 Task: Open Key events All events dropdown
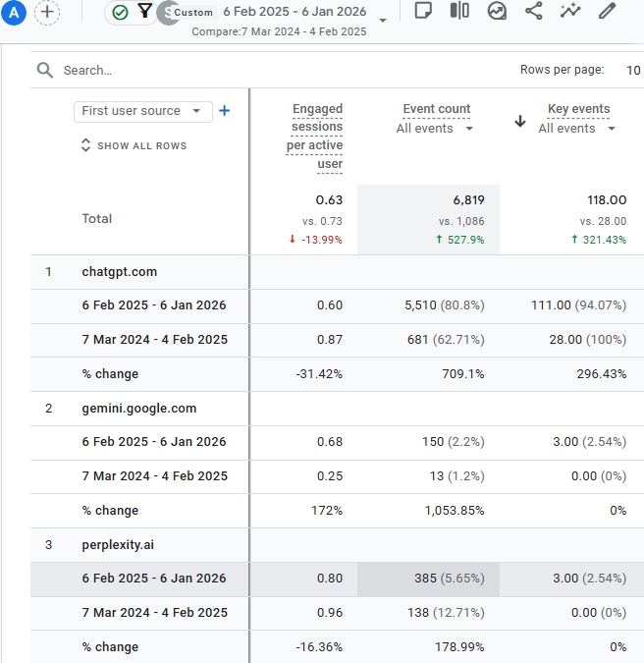(576, 129)
